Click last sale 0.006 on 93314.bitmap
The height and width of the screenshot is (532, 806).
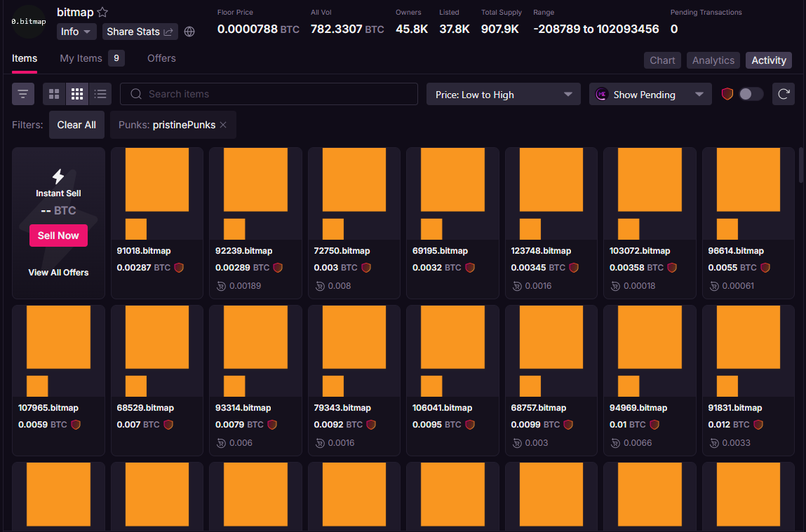click(241, 443)
